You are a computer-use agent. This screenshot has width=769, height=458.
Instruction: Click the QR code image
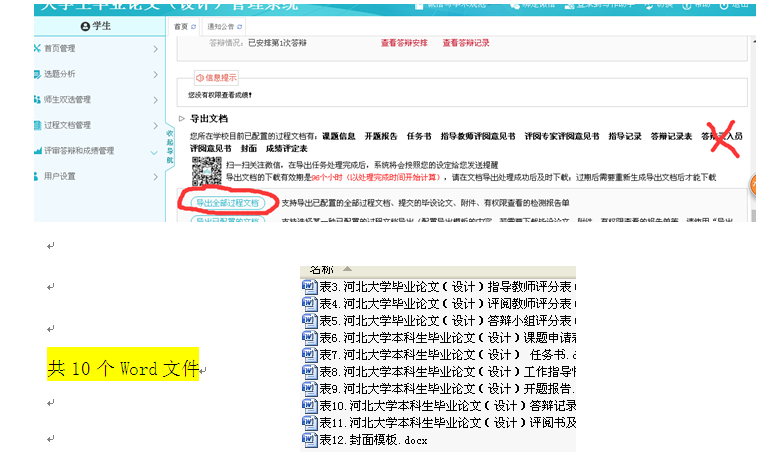pyautogui.click(x=205, y=169)
